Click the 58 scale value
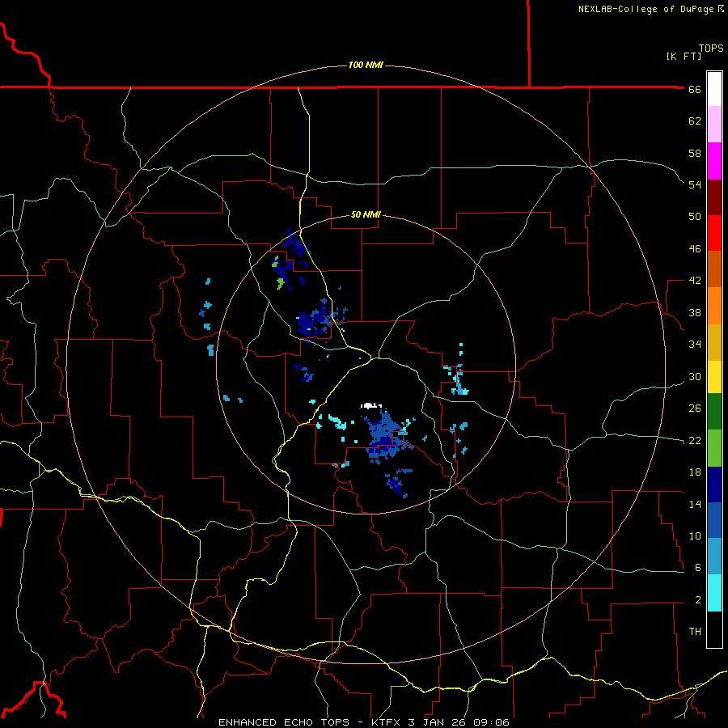Screen dimensions: 728x728 coord(695,153)
